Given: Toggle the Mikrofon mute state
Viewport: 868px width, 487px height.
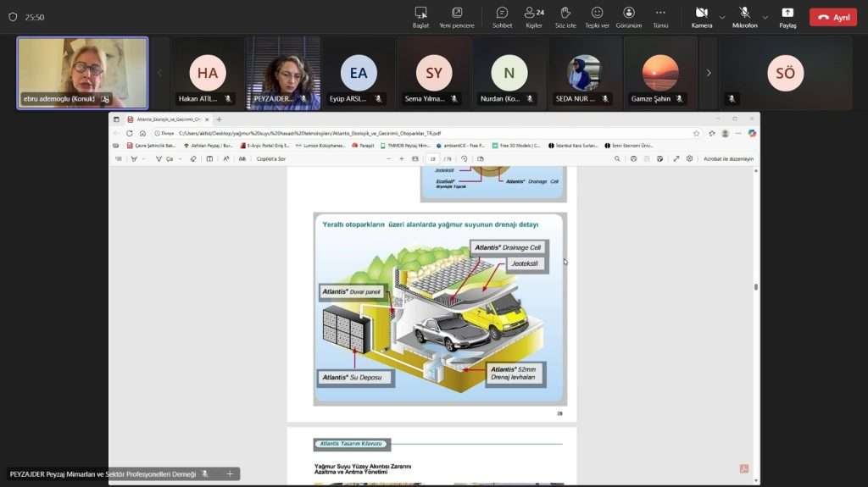Looking at the screenshot, I should pos(744,17).
